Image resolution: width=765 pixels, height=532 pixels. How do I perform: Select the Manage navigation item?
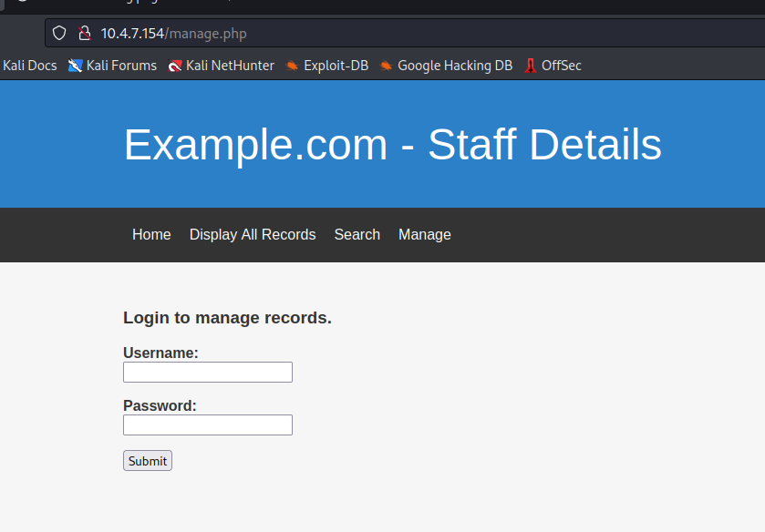[424, 235]
